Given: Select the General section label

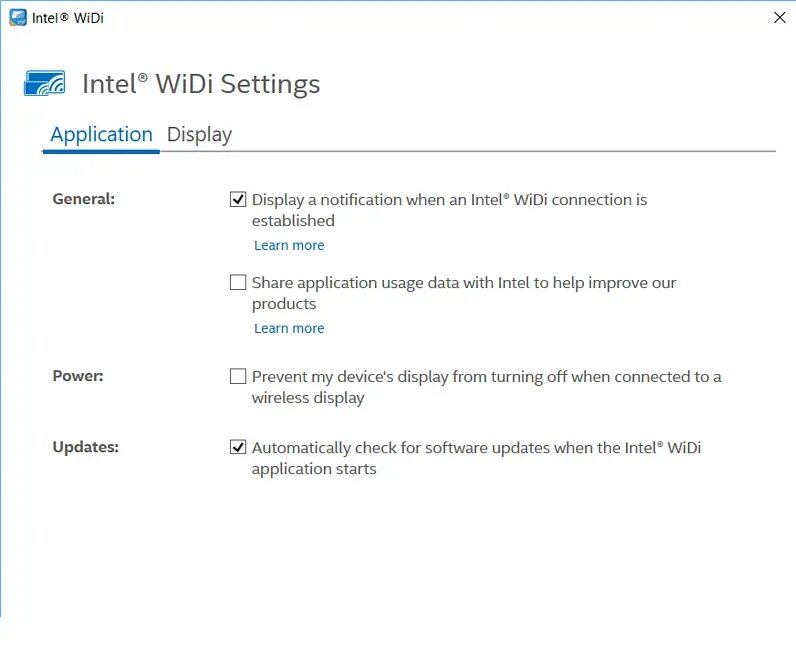Looking at the screenshot, I should [x=84, y=199].
